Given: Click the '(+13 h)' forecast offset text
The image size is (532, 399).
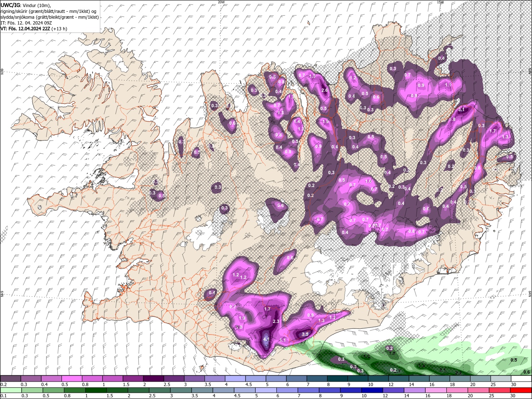Looking at the screenshot, I should [x=59, y=29].
